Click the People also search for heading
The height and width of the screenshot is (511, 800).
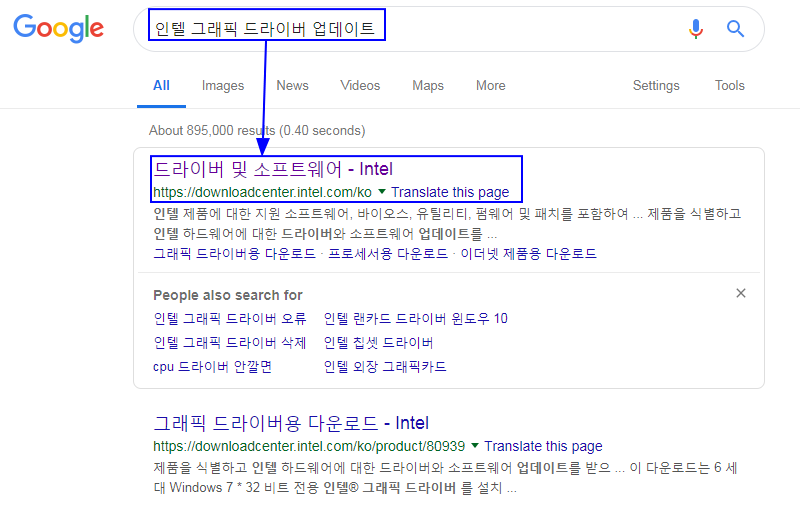pos(228,295)
